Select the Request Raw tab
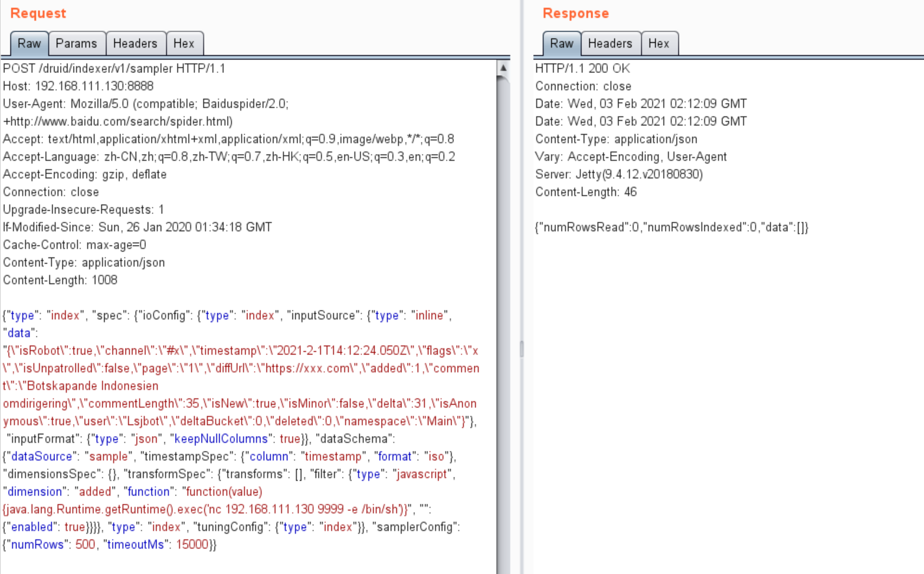924x574 pixels. [x=29, y=43]
